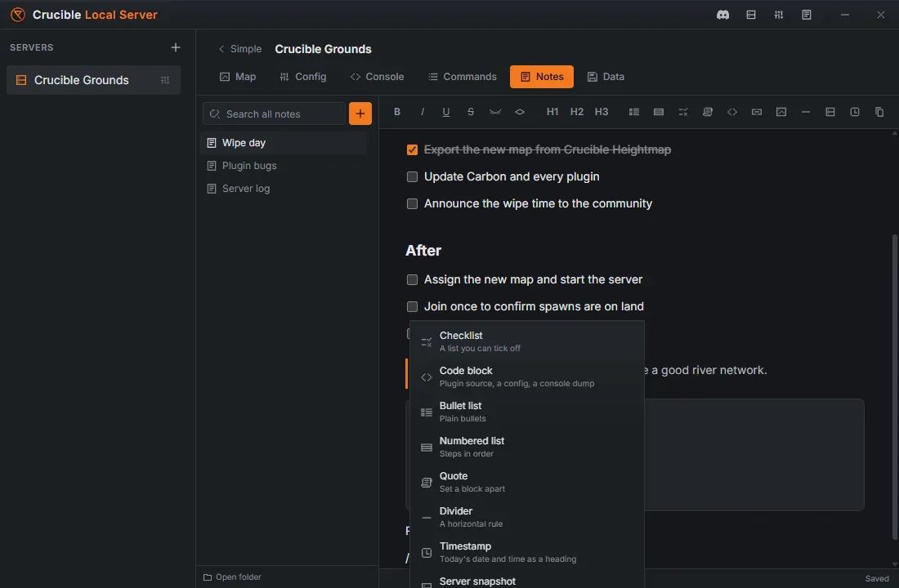Open the 'Server log' note
The width and height of the screenshot is (899, 588).
point(284,189)
